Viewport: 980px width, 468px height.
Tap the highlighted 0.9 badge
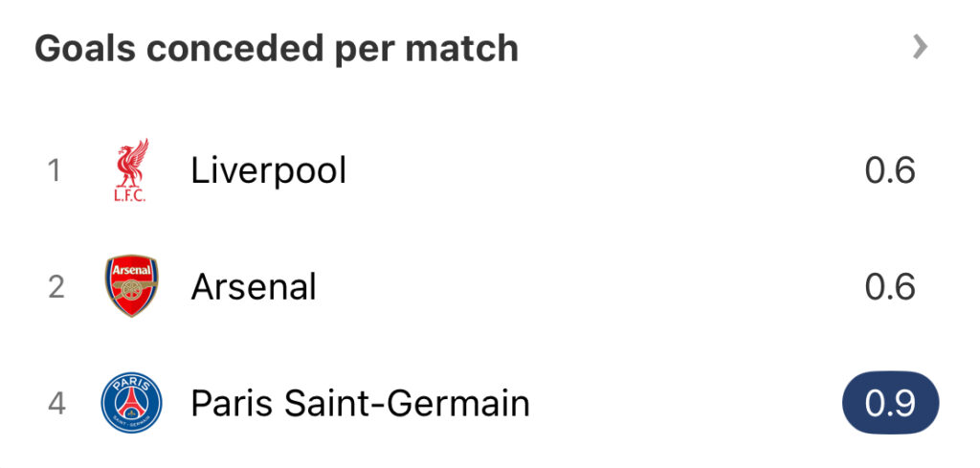[x=891, y=403]
